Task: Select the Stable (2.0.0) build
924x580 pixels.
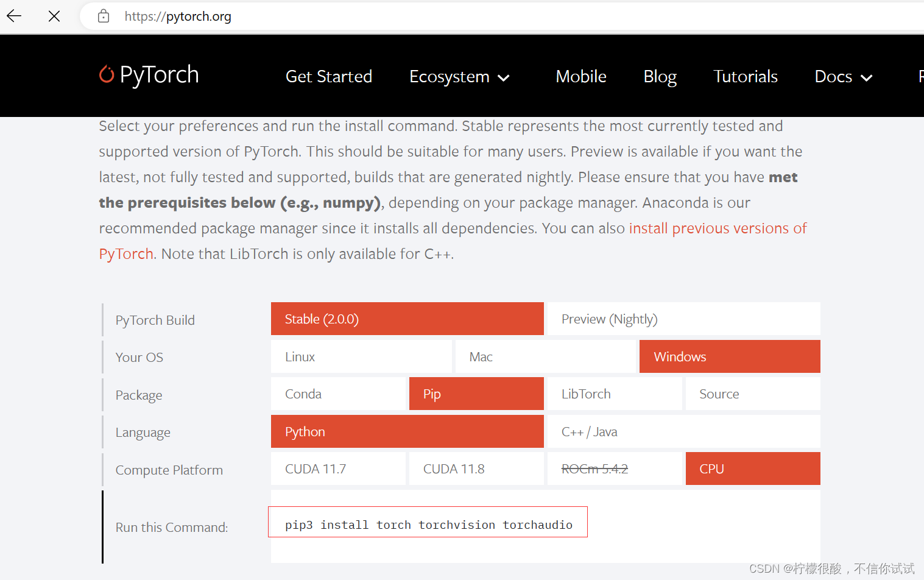Action: tap(407, 319)
